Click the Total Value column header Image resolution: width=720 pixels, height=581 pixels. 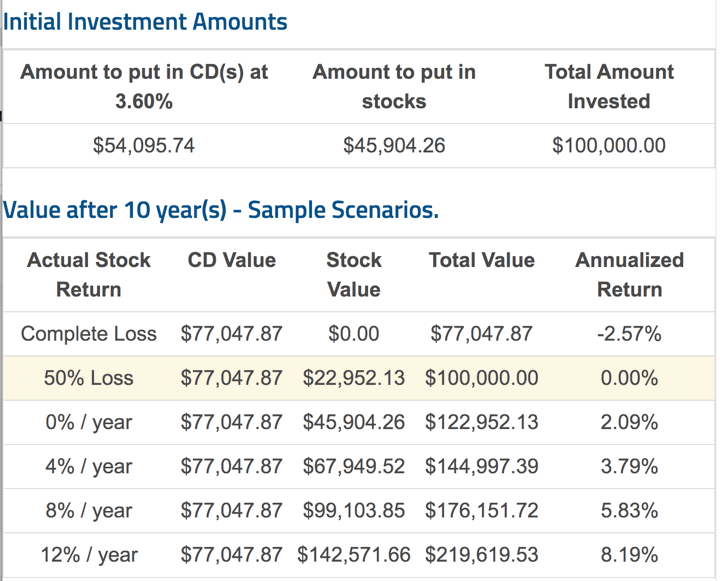coord(481,261)
